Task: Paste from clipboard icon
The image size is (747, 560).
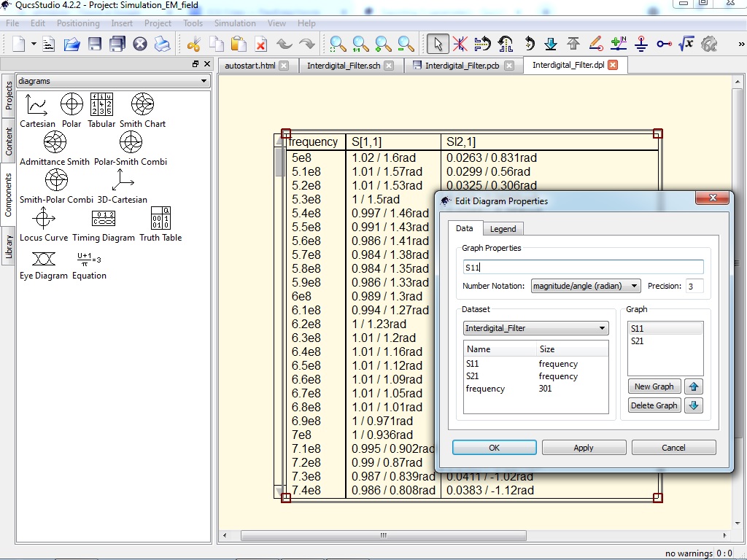Action: pos(239,44)
